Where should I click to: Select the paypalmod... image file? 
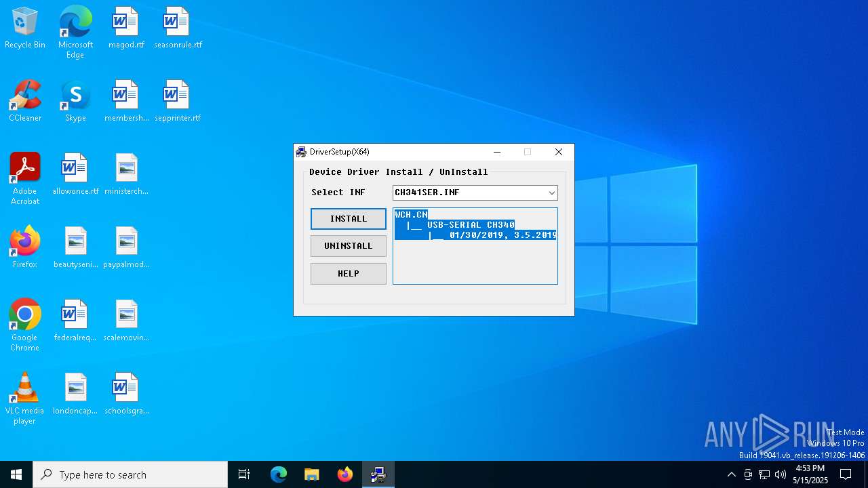click(126, 248)
